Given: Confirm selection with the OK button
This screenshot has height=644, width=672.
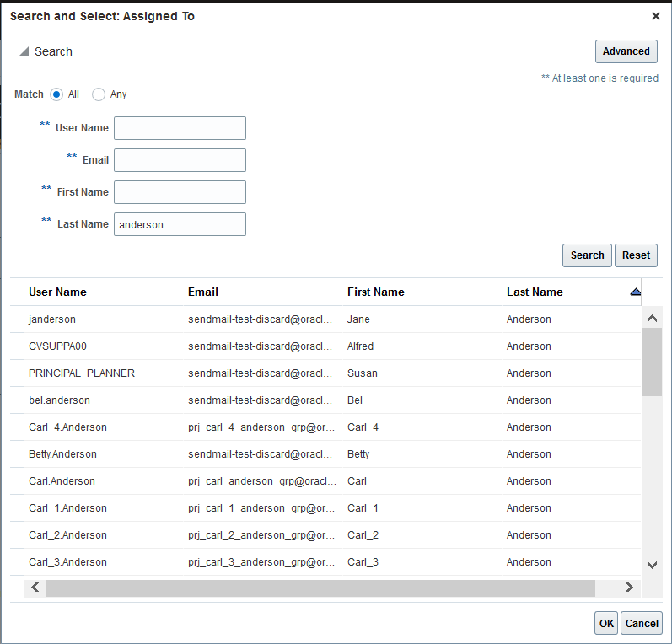Looking at the screenshot, I should 606,624.
